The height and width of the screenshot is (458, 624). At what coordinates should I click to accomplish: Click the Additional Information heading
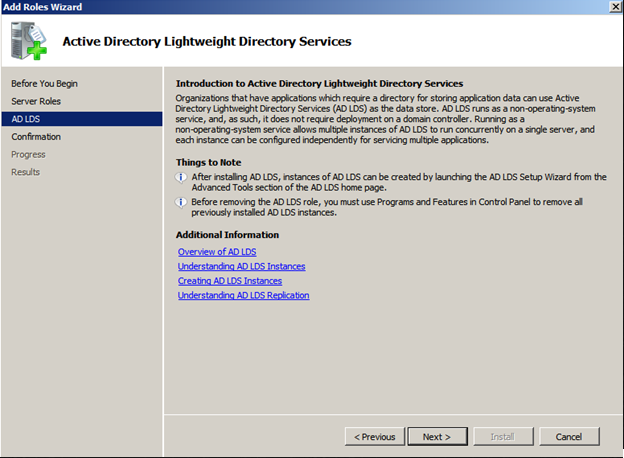click(x=227, y=235)
